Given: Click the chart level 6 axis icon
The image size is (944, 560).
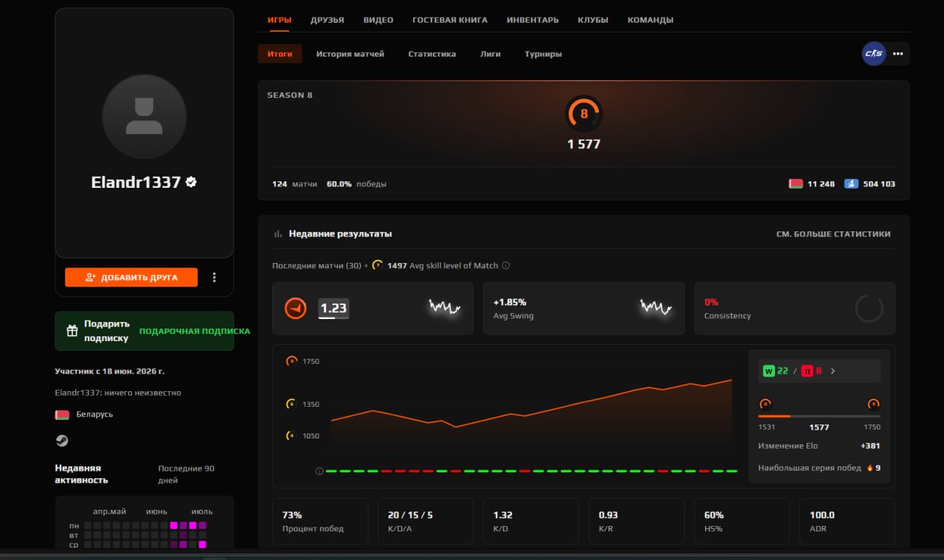Looking at the screenshot, I should (x=291, y=404).
